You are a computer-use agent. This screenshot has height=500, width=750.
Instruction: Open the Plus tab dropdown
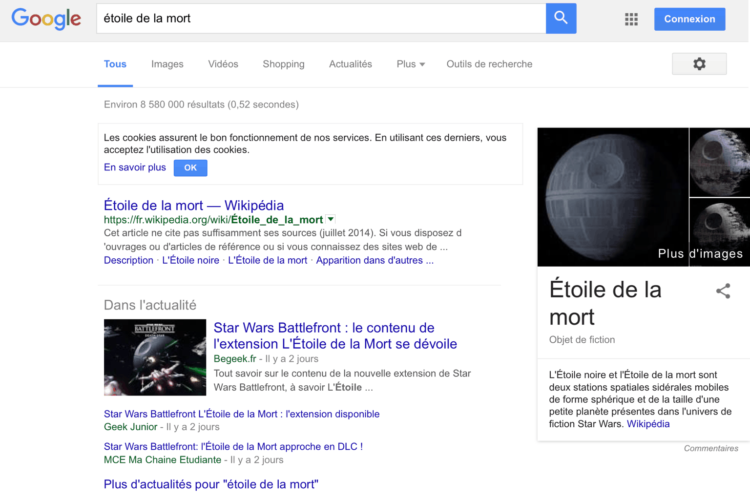pyautogui.click(x=410, y=64)
